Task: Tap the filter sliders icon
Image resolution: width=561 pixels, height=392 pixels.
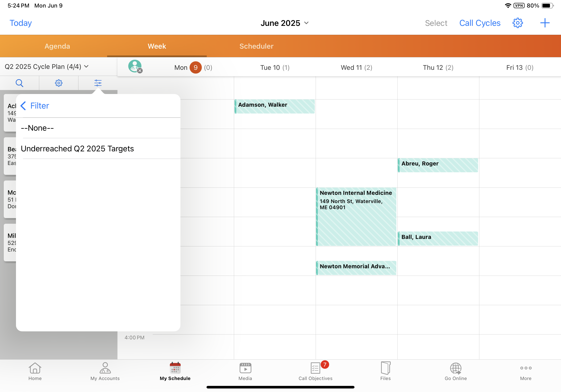Action: tap(98, 83)
